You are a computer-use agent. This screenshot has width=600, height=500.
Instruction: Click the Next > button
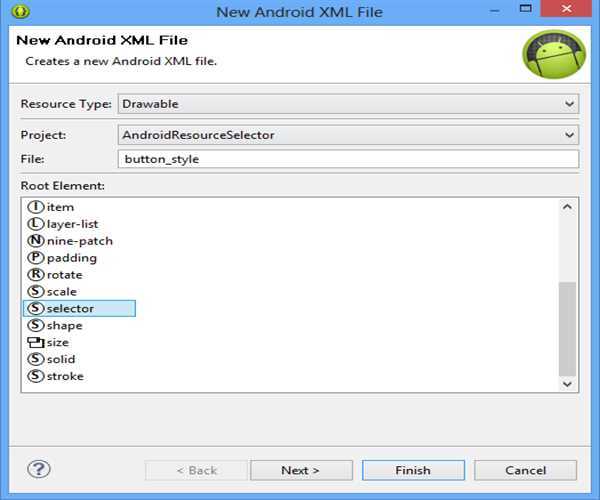coord(301,470)
